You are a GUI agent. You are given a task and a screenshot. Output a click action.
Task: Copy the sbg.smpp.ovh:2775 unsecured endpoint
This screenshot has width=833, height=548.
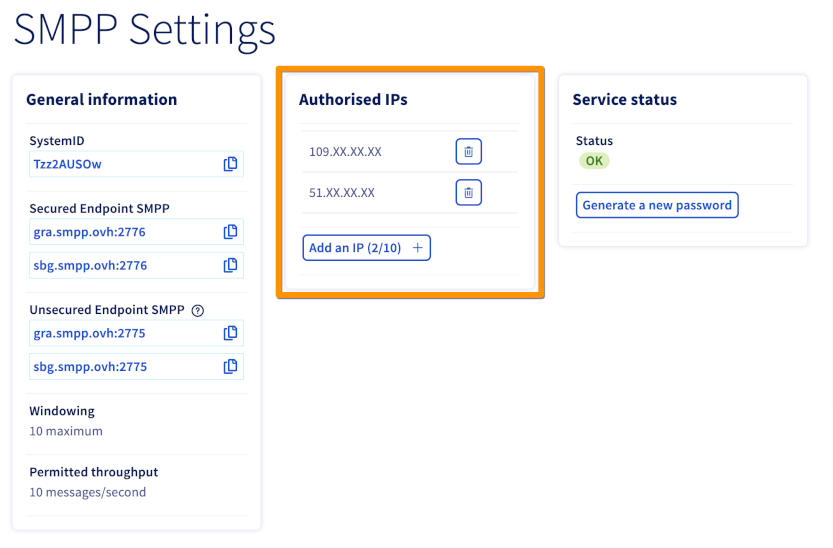(x=230, y=366)
